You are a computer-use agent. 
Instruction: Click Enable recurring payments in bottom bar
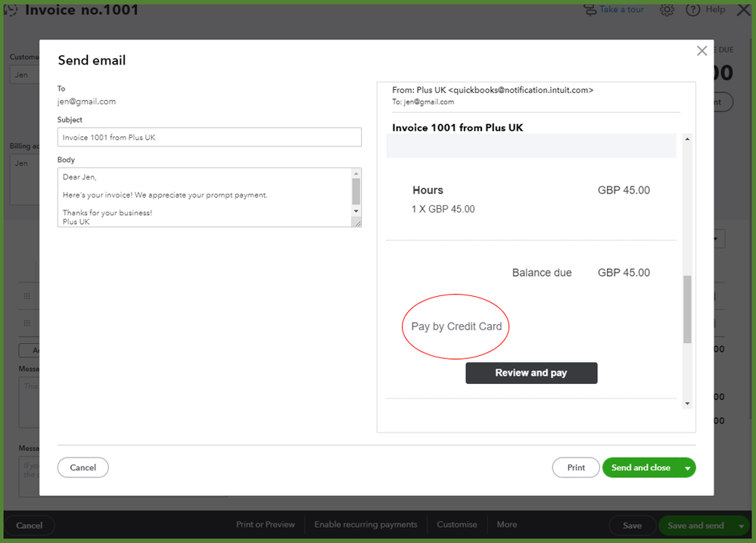tap(366, 525)
